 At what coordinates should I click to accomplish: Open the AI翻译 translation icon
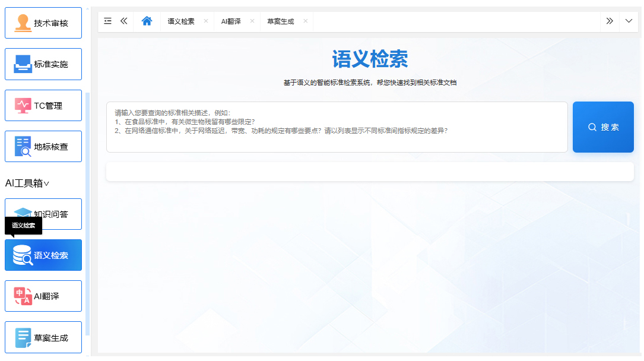(x=23, y=296)
